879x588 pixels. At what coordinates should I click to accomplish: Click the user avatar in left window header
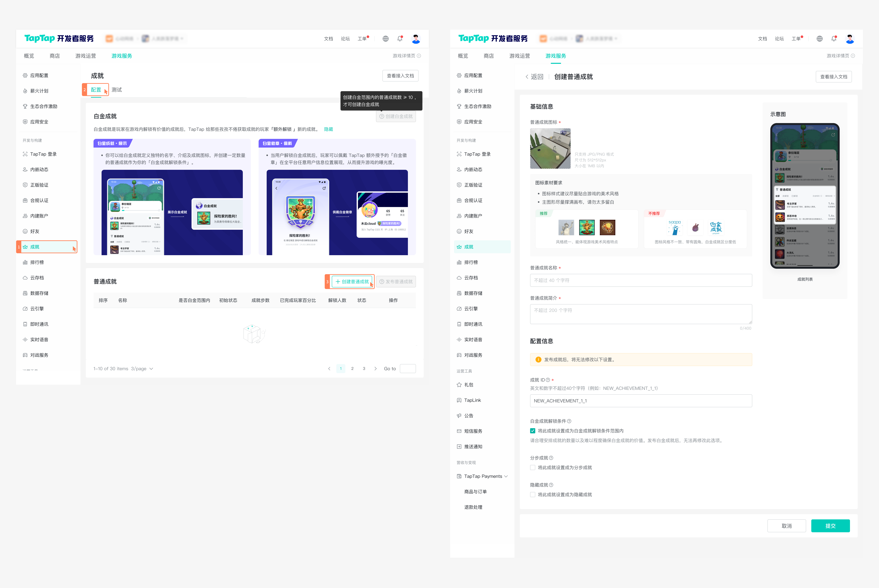(x=415, y=39)
